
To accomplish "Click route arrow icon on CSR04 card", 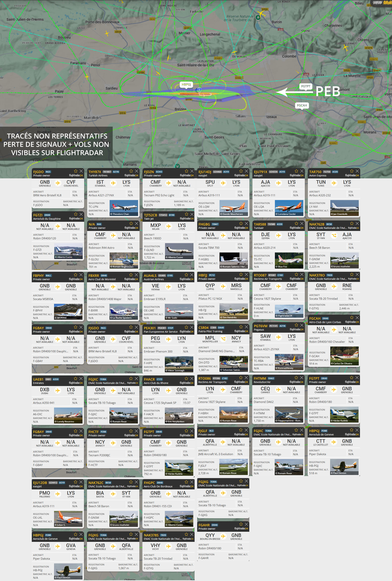I will [x=223, y=339].
